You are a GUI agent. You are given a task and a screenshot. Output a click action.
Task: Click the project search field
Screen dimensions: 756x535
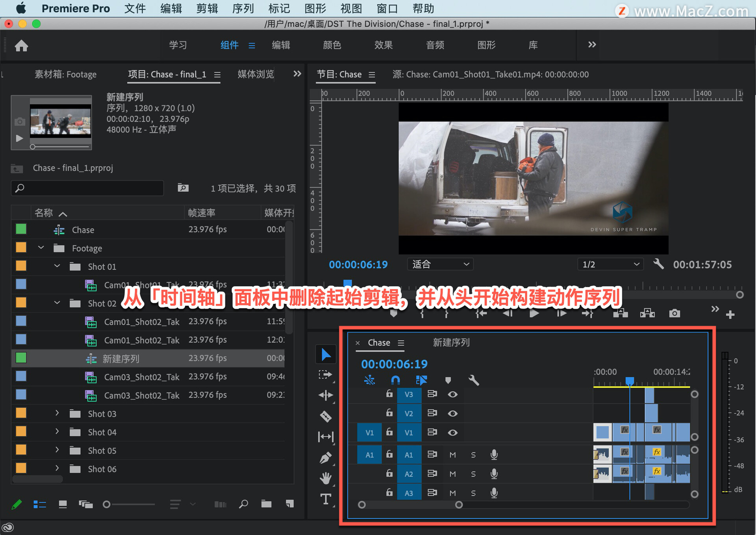click(87, 188)
